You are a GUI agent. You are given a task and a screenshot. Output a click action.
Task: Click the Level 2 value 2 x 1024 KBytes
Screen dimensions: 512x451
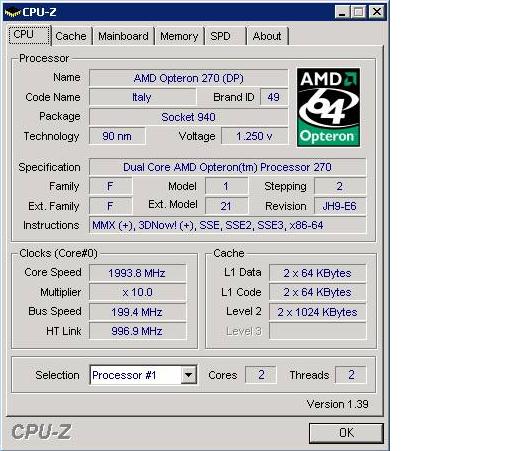(317, 312)
